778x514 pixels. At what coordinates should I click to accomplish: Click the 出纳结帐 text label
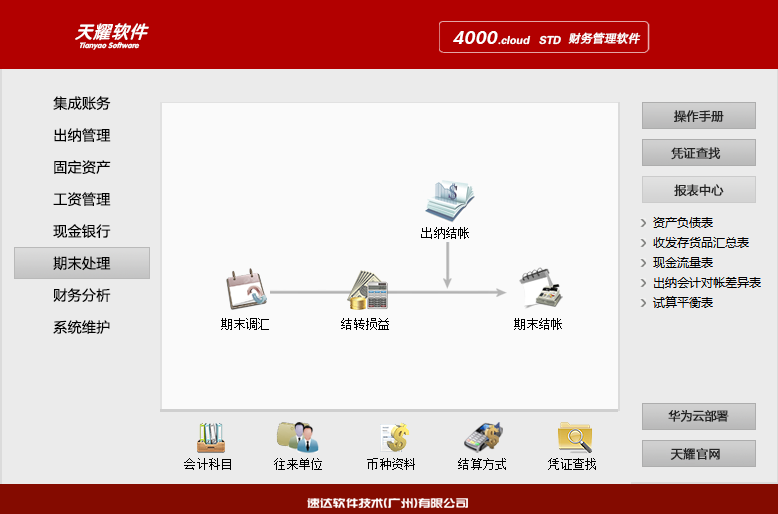tap(445, 233)
